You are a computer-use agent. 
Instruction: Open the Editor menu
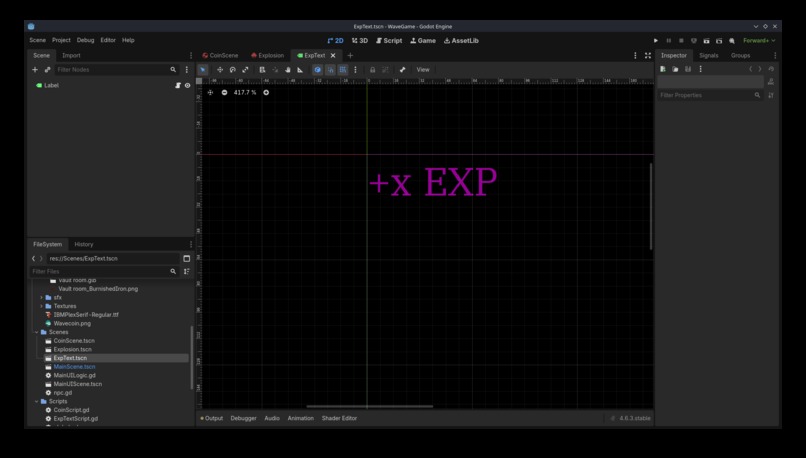click(x=108, y=40)
